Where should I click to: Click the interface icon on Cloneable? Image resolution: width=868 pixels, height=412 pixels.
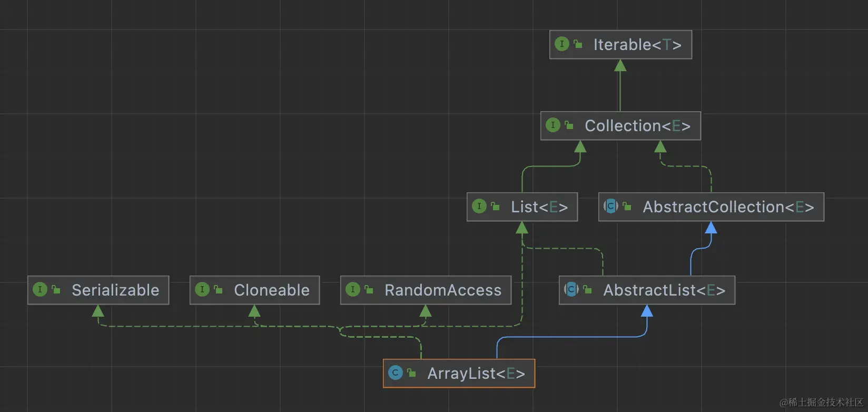pos(202,290)
